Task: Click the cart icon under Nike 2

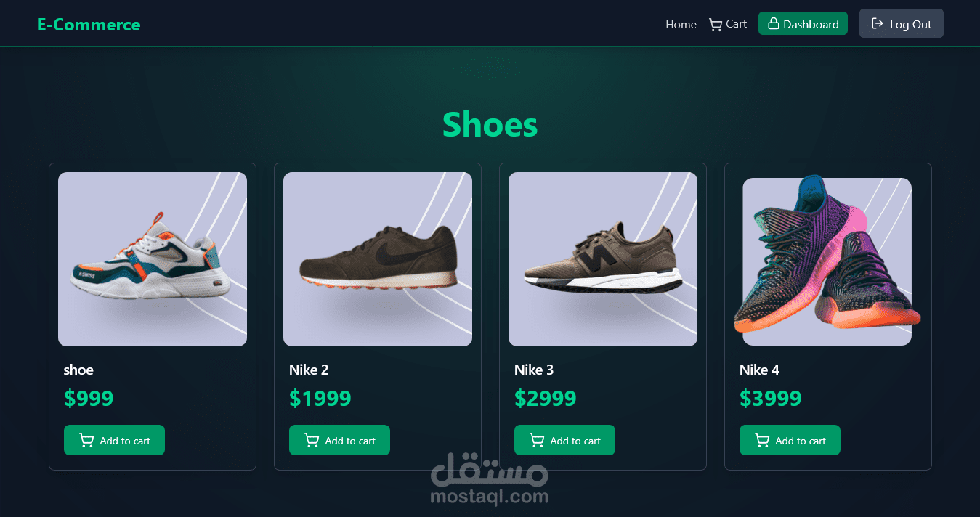Action: [x=312, y=441]
